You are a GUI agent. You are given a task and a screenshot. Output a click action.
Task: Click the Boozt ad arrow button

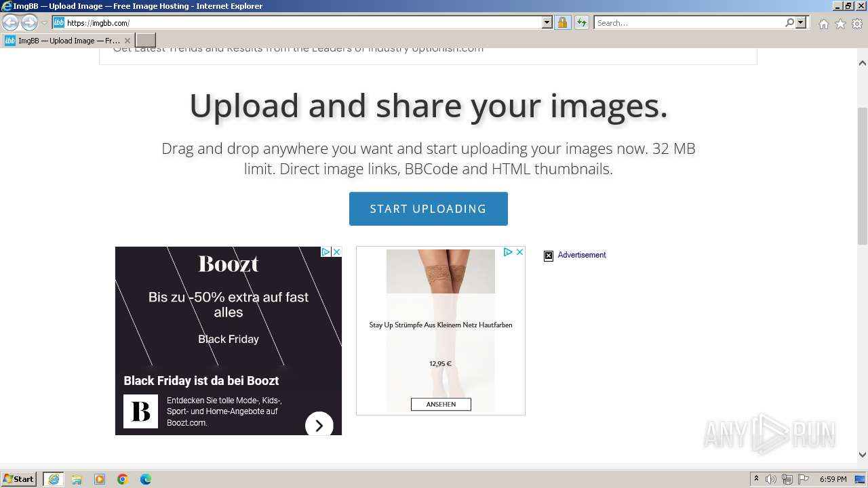(x=319, y=426)
